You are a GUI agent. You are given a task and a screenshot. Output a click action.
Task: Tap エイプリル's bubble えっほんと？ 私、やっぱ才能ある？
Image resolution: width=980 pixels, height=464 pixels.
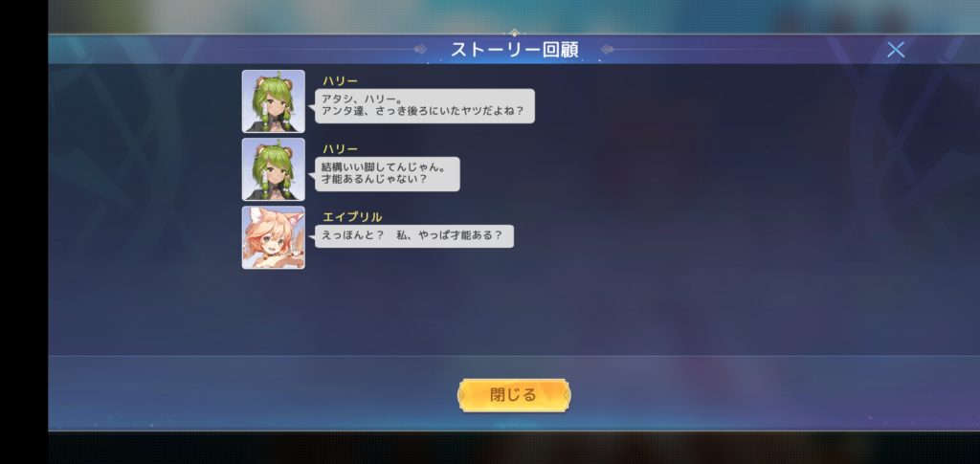coord(413,236)
